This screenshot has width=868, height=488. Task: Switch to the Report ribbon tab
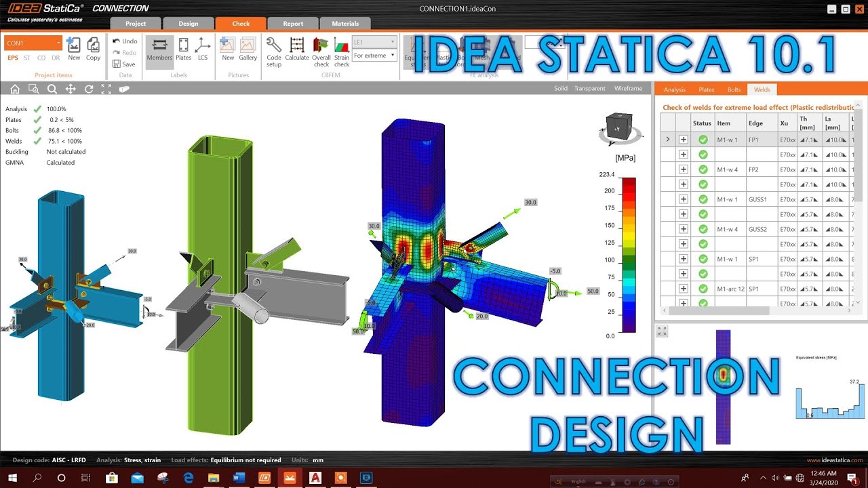293,23
